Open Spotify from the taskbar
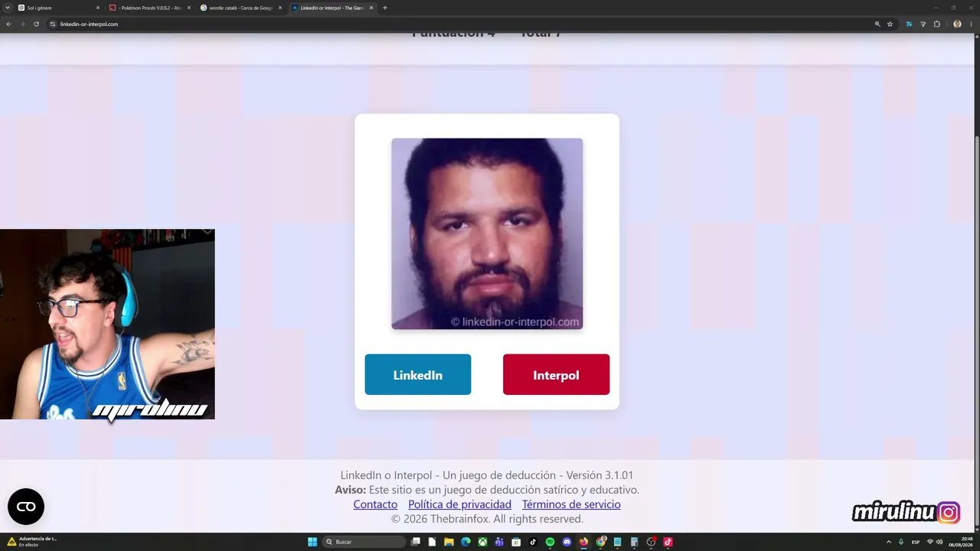The height and width of the screenshot is (551, 980). click(x=550, y=542)
